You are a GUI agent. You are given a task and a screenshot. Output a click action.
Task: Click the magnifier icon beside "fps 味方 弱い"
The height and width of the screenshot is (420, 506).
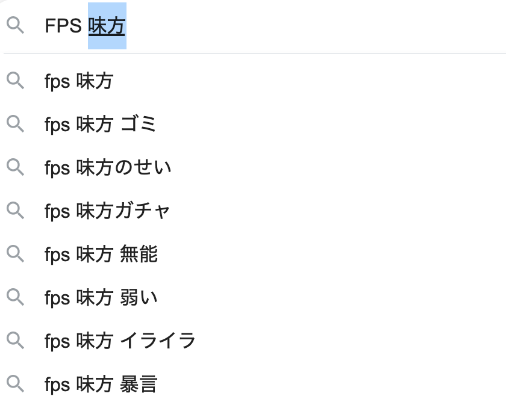click(x=15, y=297)
